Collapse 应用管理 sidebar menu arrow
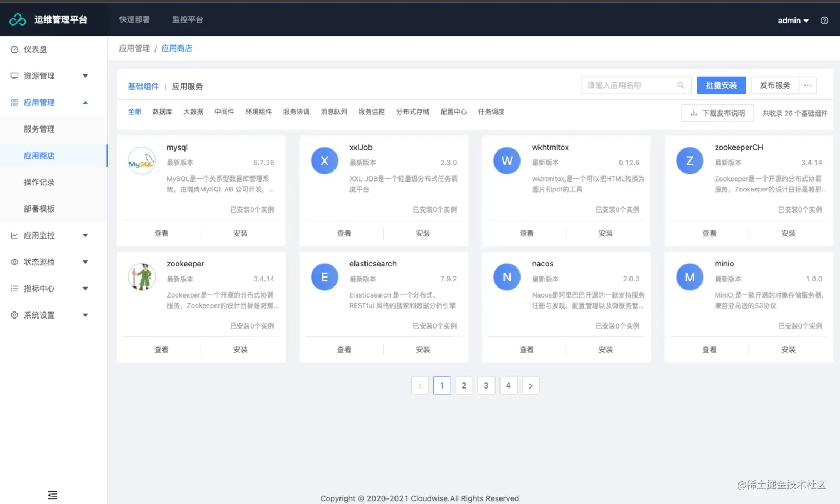 86,103
